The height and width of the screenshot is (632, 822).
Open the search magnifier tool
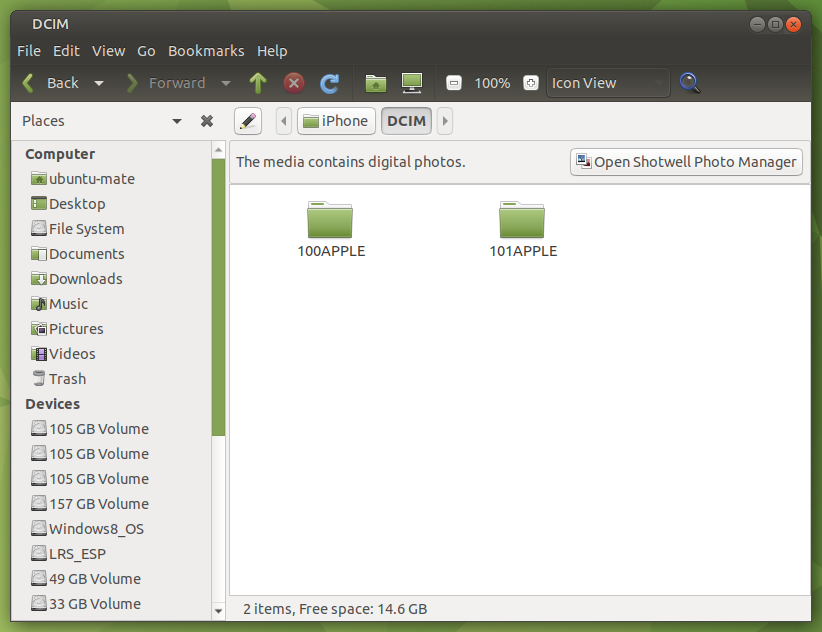click(x=689, y=83)
